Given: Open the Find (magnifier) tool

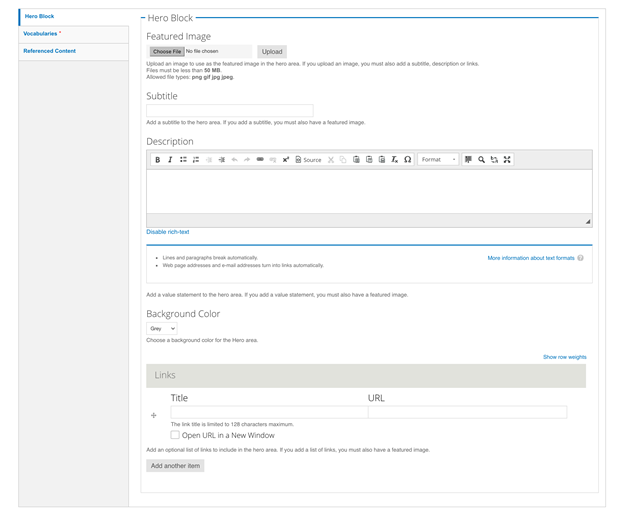Looking at the screenshot, I should (481, 160).
